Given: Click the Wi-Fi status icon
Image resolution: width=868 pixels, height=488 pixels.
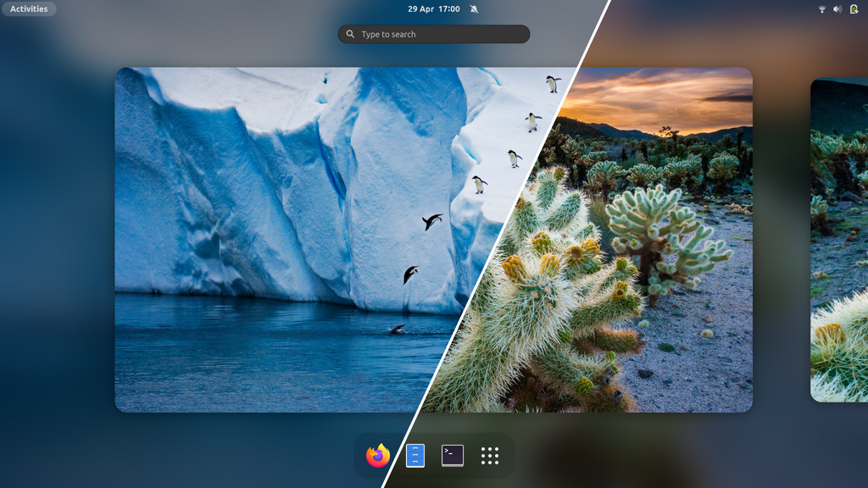Looking at the screenshot, I should tap(821, 9).
